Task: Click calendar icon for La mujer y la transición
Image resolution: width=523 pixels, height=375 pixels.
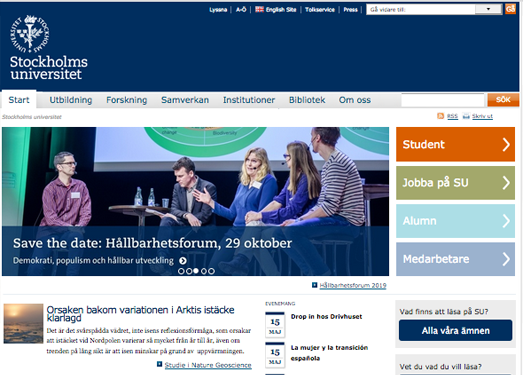Action: (x=275, y=355)
